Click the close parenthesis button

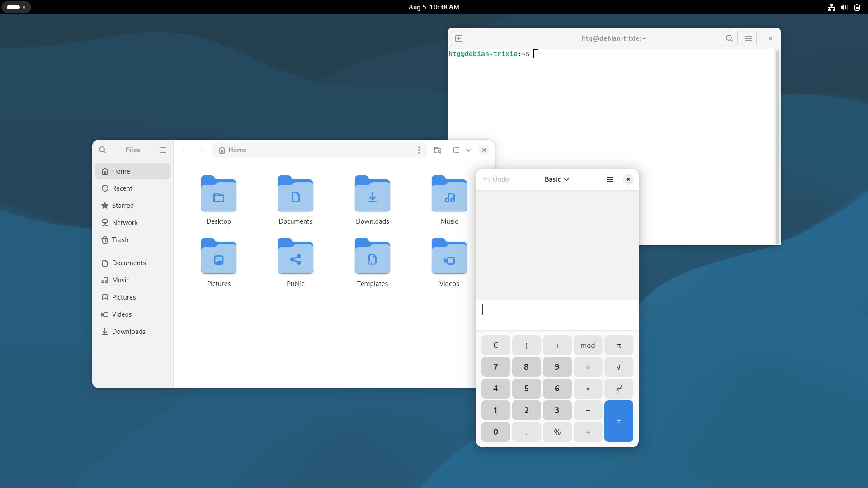click(557, 345)
